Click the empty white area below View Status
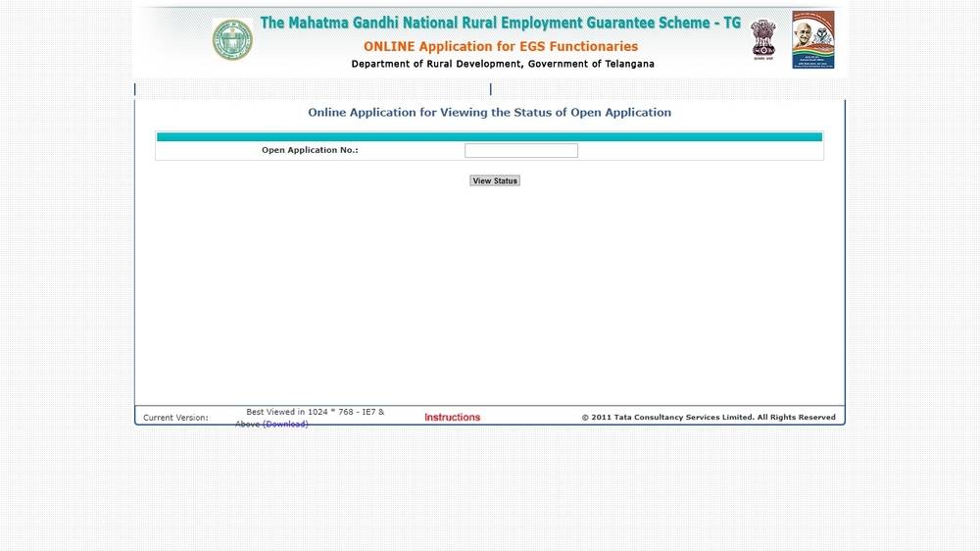Image resolution: width=980 pixels, height=551 pixels. (489, 294)
